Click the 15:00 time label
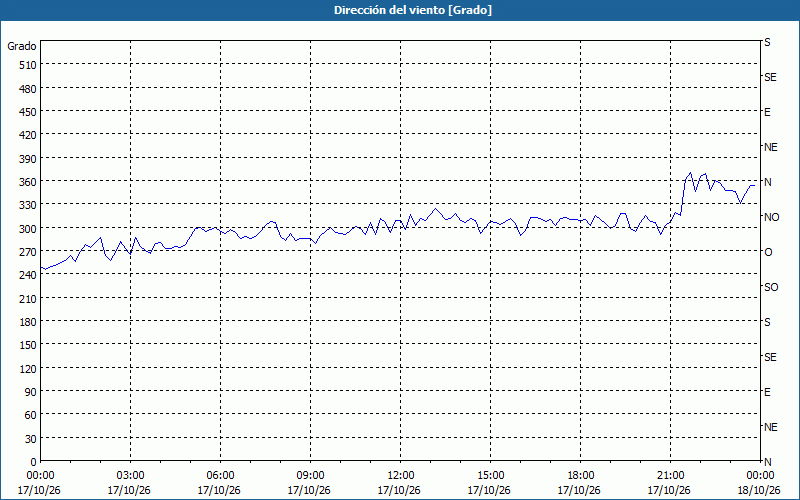 click(x=490, y=476)
